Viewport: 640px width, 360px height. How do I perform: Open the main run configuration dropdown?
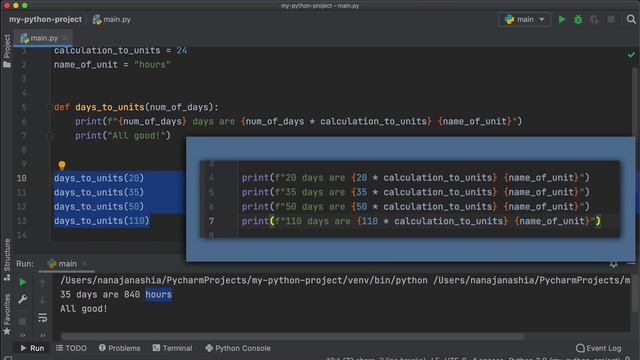(x=524, y=19)
